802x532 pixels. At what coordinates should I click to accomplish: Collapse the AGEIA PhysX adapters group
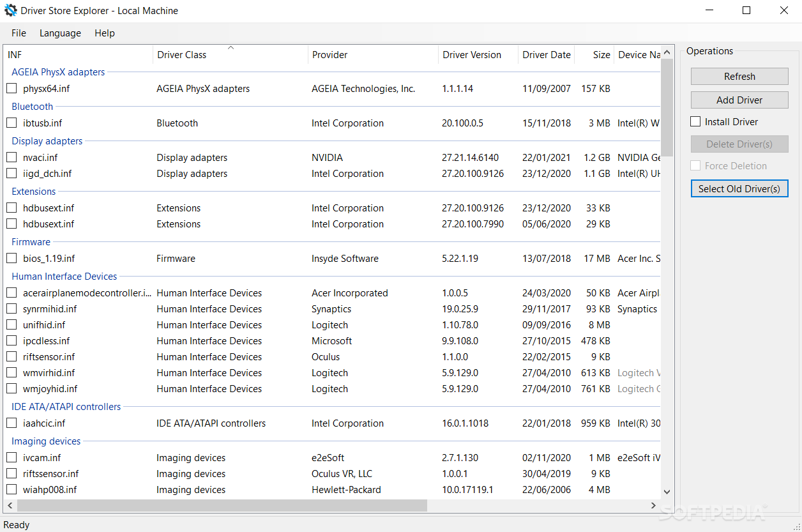click(58, 72)
